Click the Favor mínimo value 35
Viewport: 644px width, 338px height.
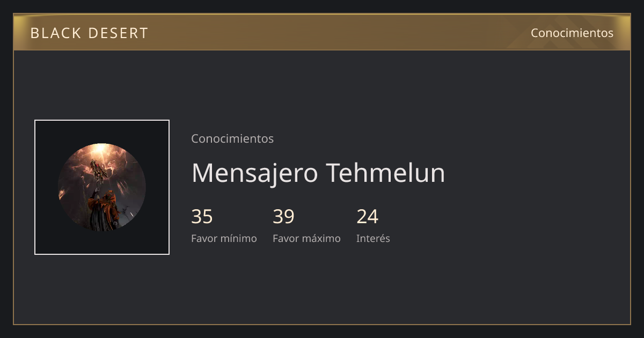[202, 217]
